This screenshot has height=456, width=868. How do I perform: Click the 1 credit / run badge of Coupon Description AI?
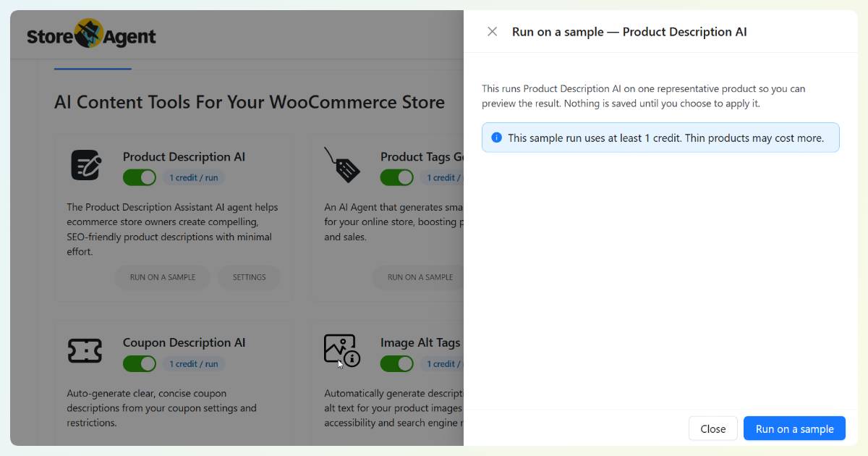coord(194,364)
